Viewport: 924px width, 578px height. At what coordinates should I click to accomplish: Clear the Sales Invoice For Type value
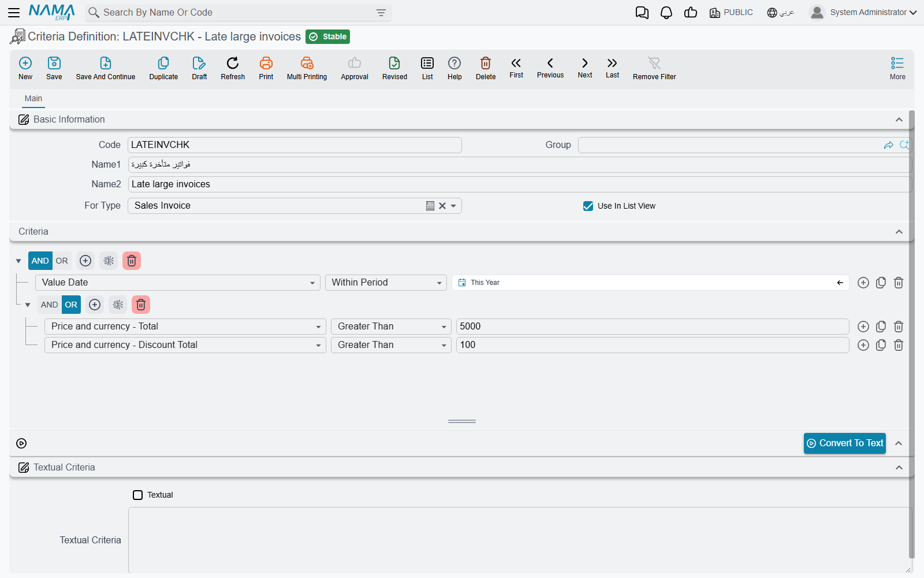click(442, 206)
